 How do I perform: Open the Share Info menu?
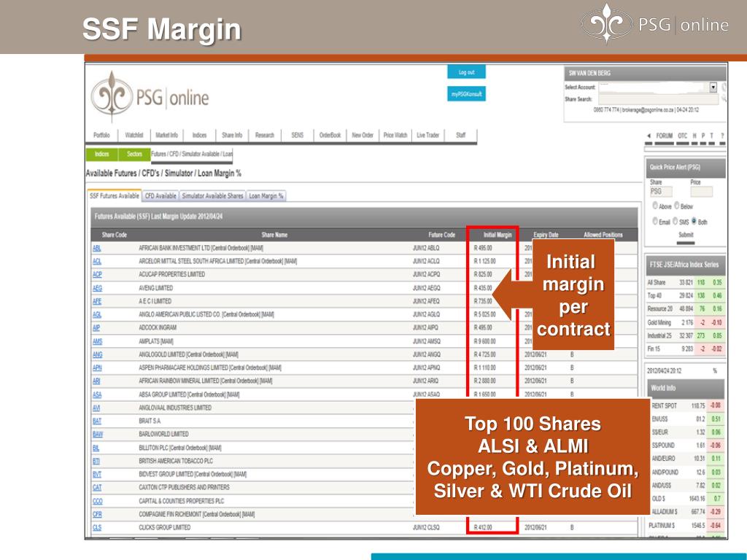pyautogui.click(x=232, y=135)
